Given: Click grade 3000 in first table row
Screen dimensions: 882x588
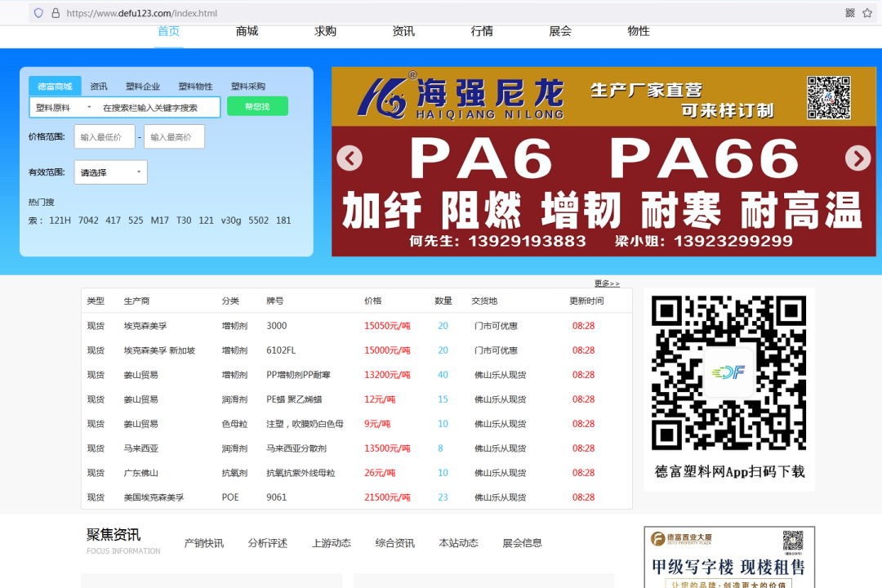Looking at the screenshot, I should pyautogui.click(x=277, y=326).
